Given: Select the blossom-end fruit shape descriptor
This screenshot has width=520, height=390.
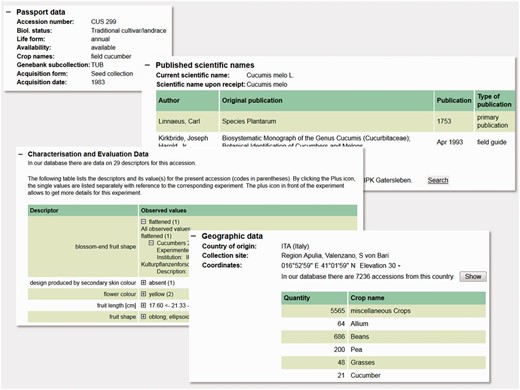Looking at the screenshot, I should tap(105, 247).
